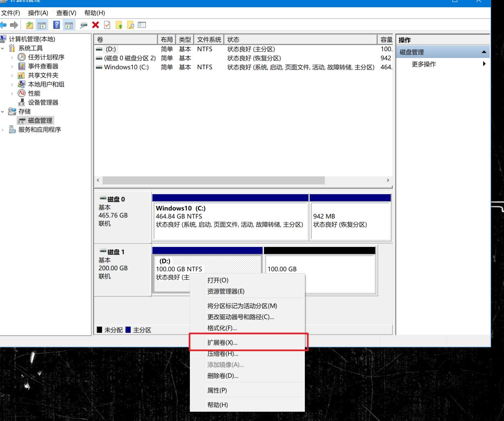Choose 扩展卷(X)... from context menu
The image size is (504, 421).
(x=247, y=343)
